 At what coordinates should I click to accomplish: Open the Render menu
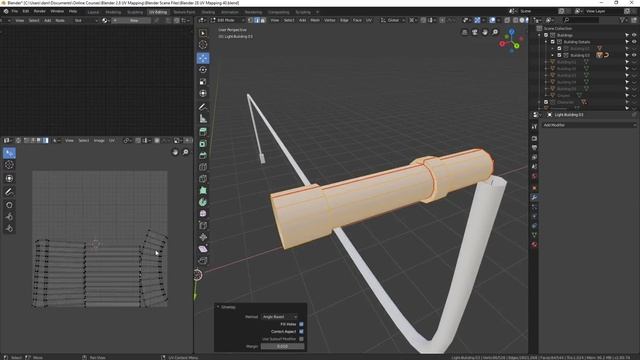coord(40,11)
